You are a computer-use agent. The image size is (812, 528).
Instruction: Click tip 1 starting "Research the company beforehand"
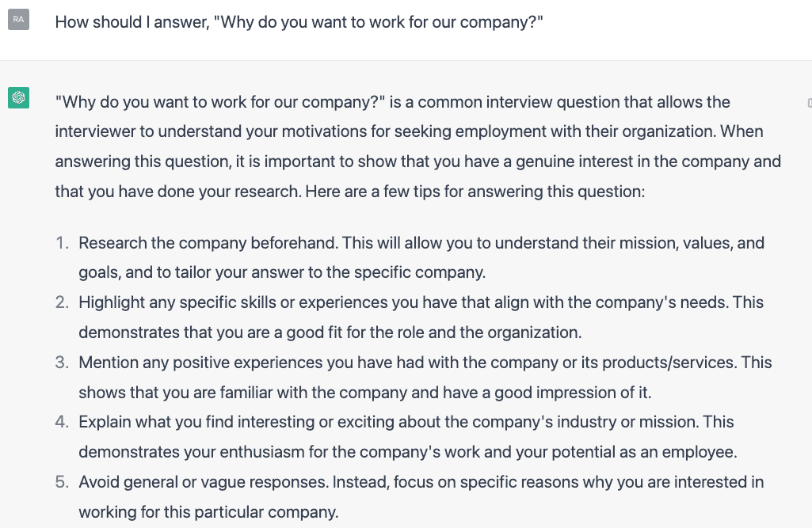(x=234, y=243)
